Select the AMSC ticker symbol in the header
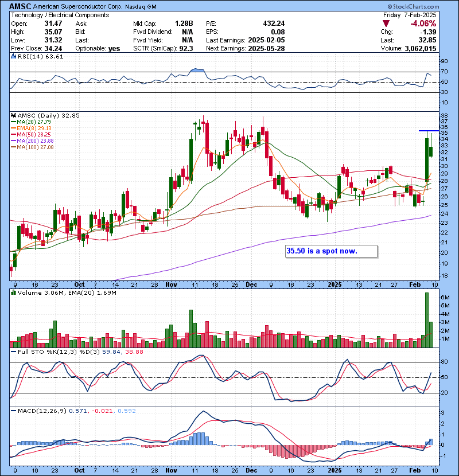This screenshot has width=459, height=476. click(20, 6)
